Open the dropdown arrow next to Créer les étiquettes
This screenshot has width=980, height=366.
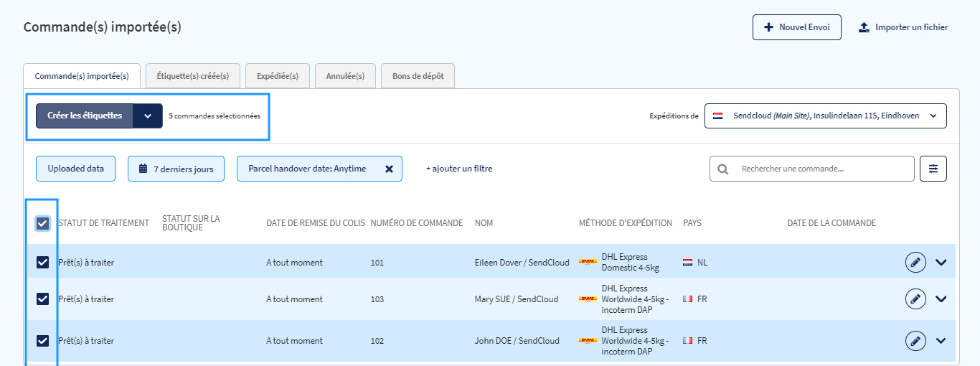click(x=148, y=116)
